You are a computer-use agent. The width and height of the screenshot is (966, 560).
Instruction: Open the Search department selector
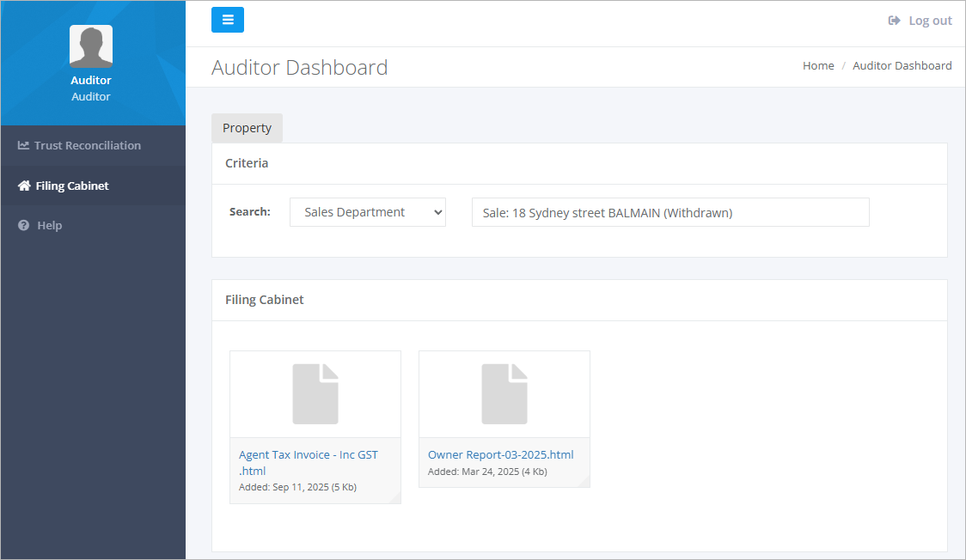click(x=367, y=211)
